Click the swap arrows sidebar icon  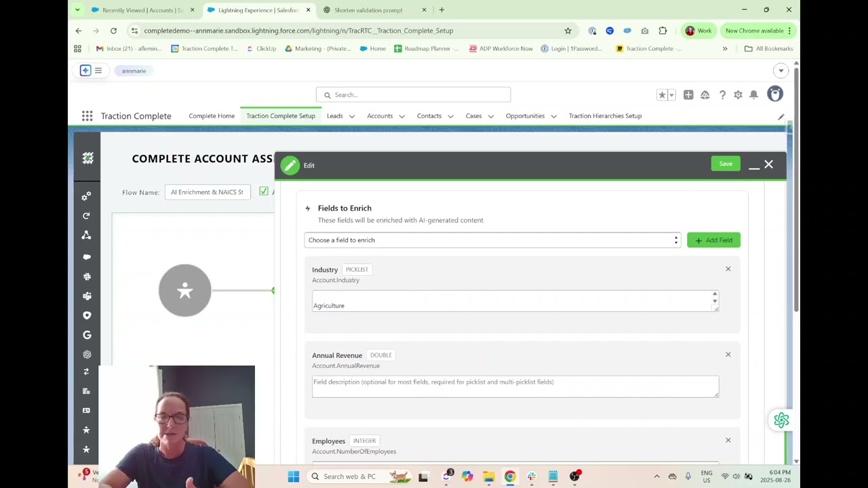coord(86,371)
